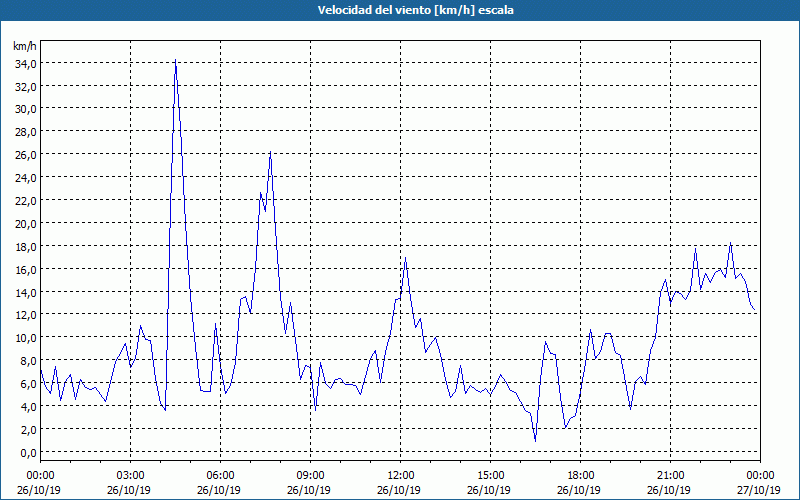Click the 34 km/h wind peak

click(176, 60)
